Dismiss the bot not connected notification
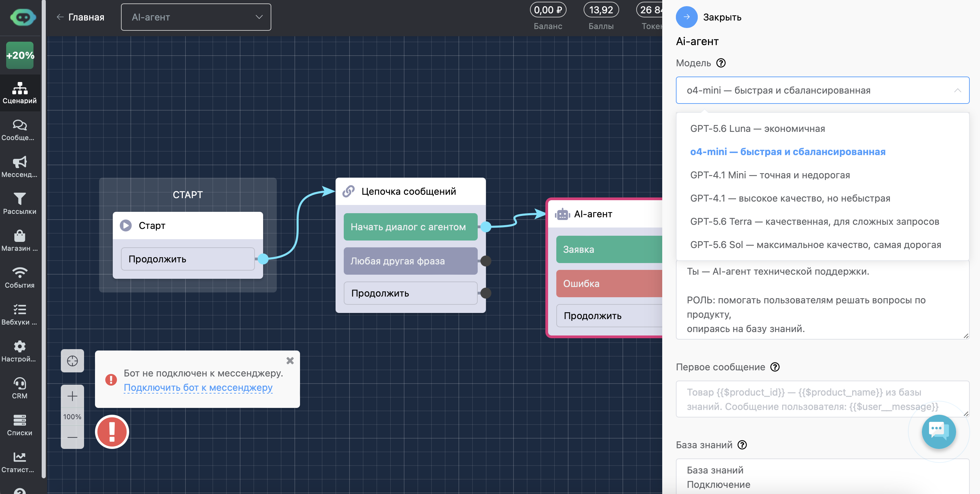Image resolution: width=980 pixels, height=494 pixels. click(290, 360)
